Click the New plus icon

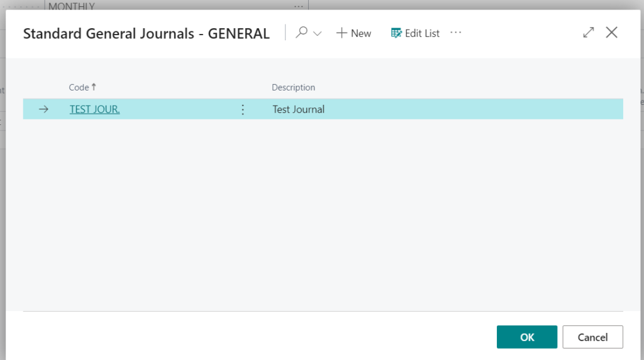click(341, 33)
